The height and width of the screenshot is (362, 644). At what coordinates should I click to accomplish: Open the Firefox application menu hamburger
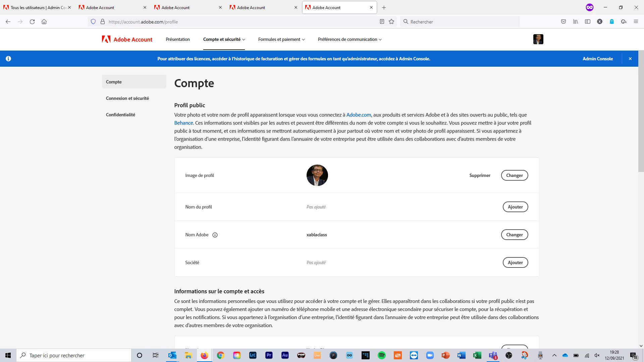click(636, 22)
